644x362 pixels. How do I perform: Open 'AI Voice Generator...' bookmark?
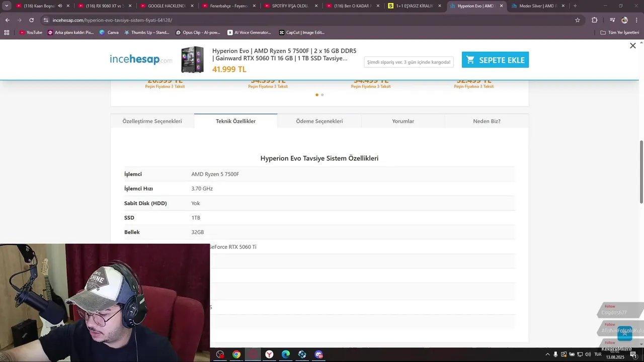pyautogui.click(x=250, y=32)
